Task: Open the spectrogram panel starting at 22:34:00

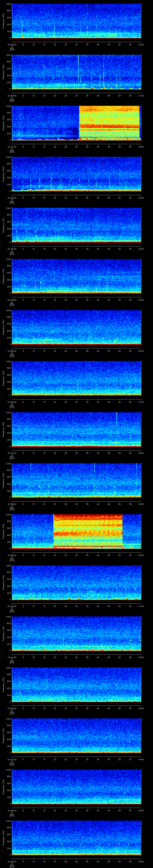Action: 76,276
